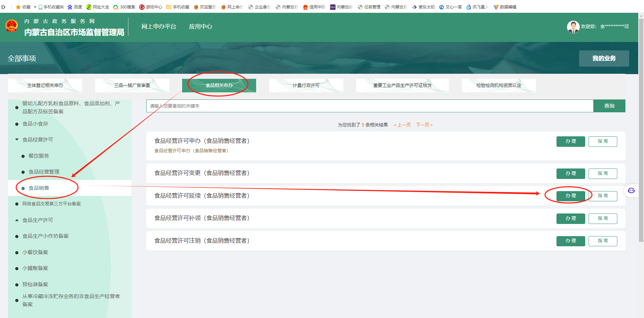Click the user avatar icon
The width and height of the screenshot is (644, 318).
click(x=573, y=27)
